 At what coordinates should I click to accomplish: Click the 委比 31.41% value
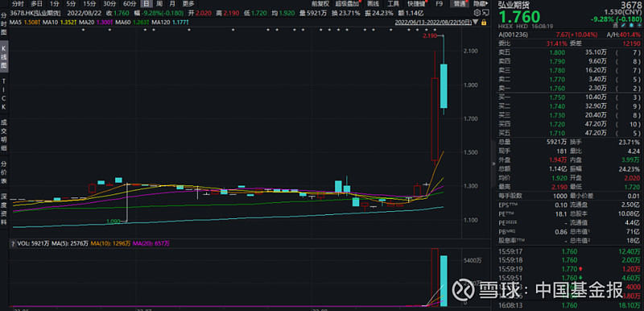(x=555, y=44)
